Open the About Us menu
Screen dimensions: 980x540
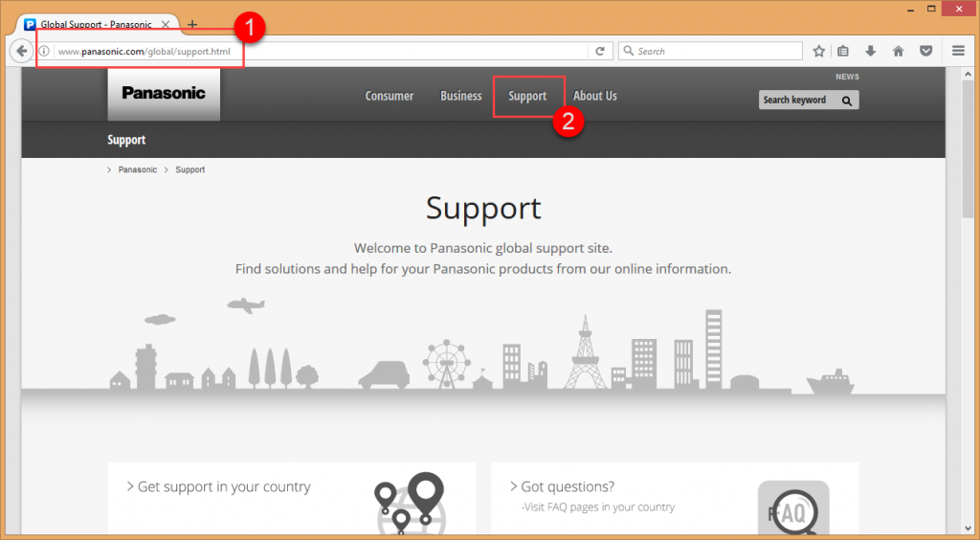595,96
